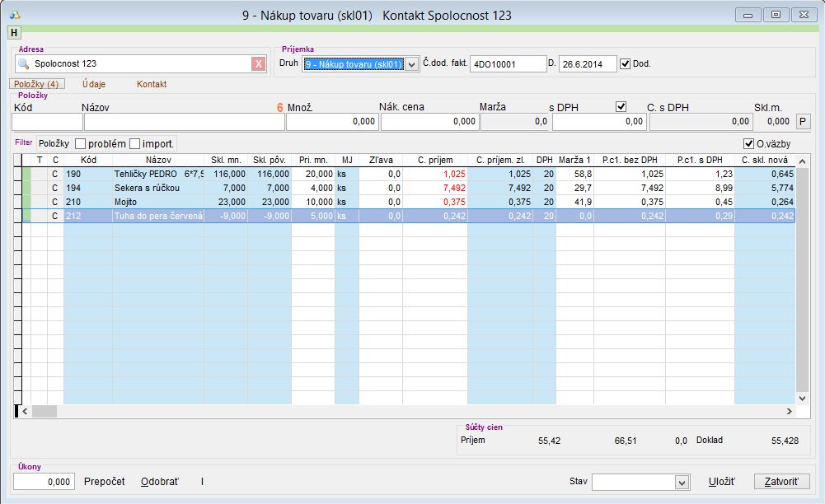The height and width of the screenshot is (504, 825).
Task: Click the app logo in title bar
Action: [x=15, y=15]
